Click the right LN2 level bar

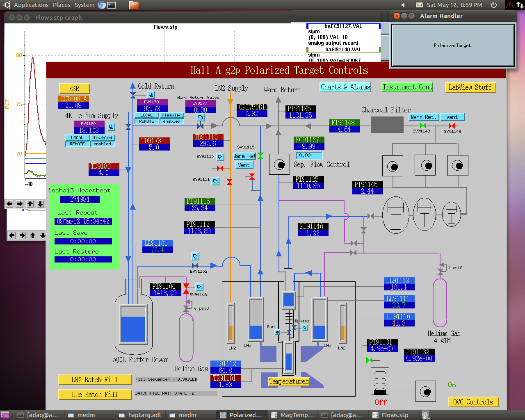coord(342,322)
